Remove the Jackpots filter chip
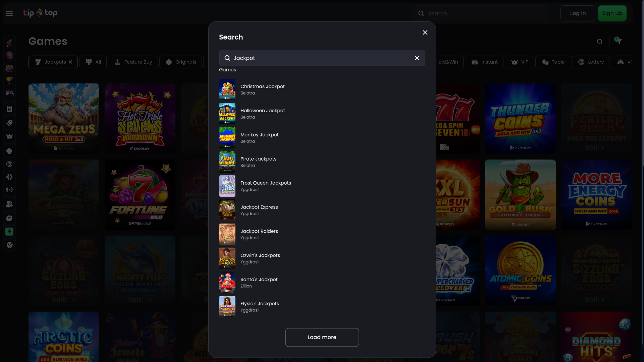The height and width of the screenshot is (362, 644). pos(70,62)
